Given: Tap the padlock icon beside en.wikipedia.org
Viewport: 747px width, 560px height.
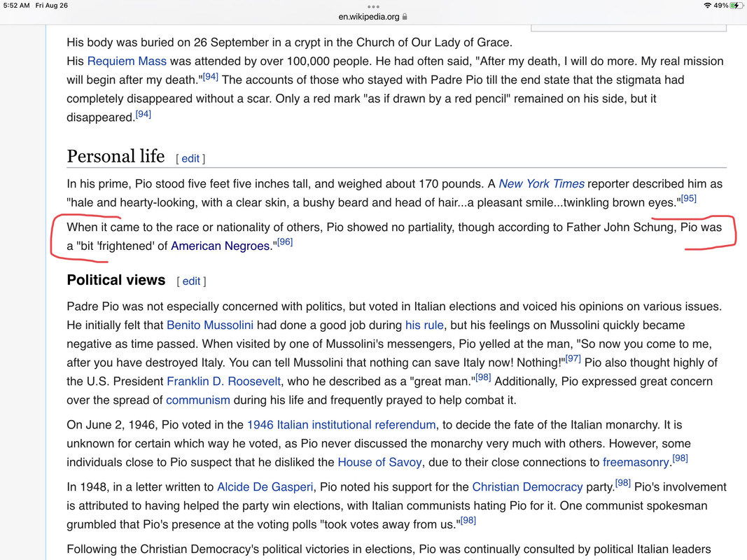Looking at the screenshot, I should (405, 17).
